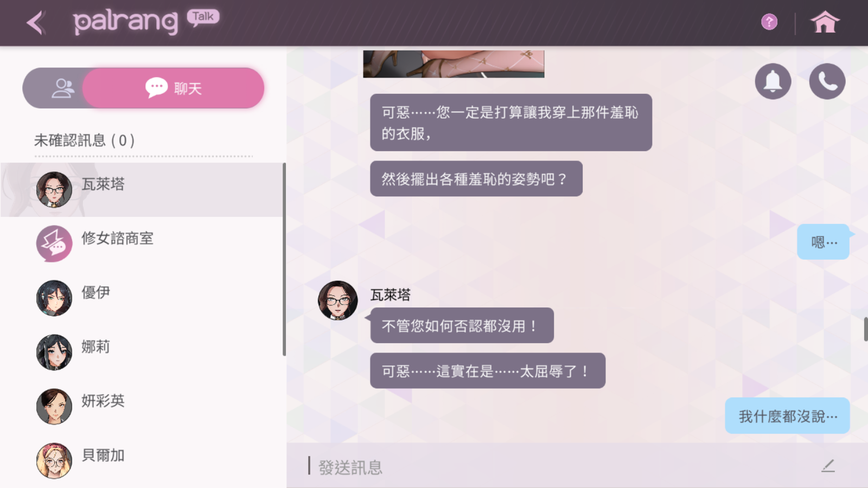
Task: Click the 我什麼都沒說… reply bubble
Action: [788, 416]
